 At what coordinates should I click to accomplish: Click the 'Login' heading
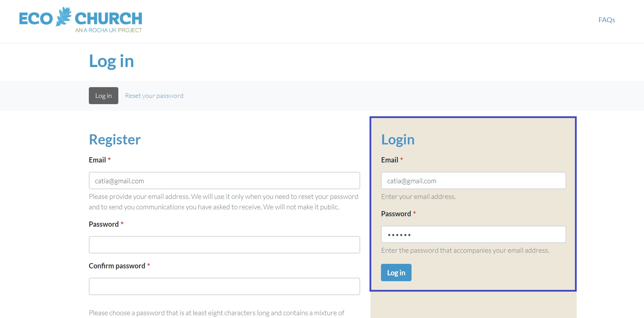398,140
